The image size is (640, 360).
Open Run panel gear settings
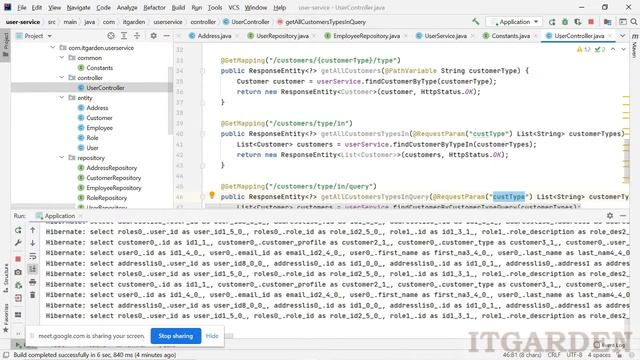click(610, 216)
